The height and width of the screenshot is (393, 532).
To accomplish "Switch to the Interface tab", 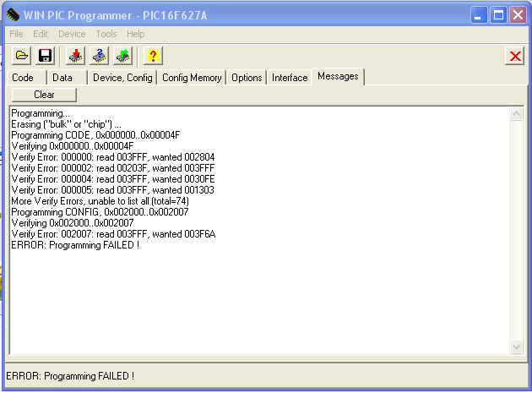I will point(290,78).
